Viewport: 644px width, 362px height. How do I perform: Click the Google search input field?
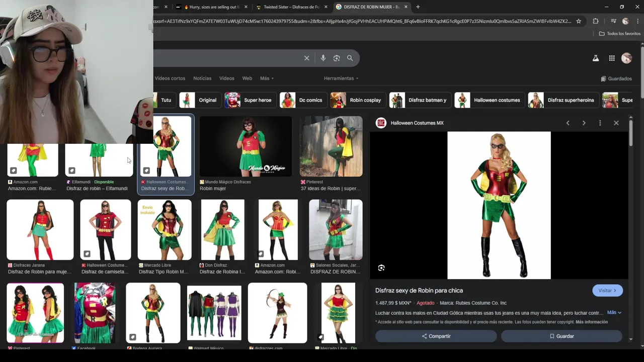point(226,58)
